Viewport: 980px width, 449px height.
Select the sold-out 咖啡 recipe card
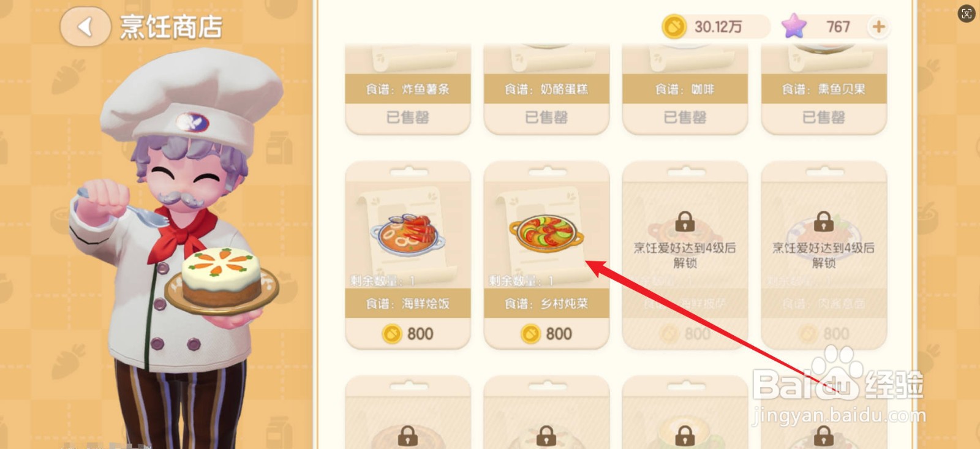[685, 89]
